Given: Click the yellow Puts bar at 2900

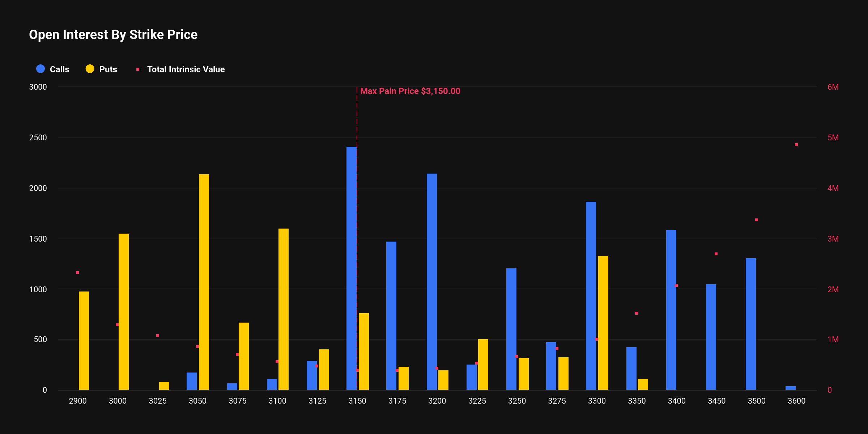Looking at the screenshot, I should click(84, 341).
